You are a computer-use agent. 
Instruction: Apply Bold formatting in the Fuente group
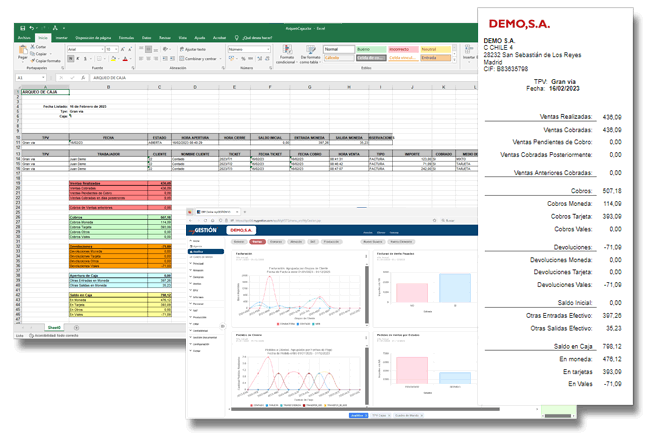(x=70, y=58)
